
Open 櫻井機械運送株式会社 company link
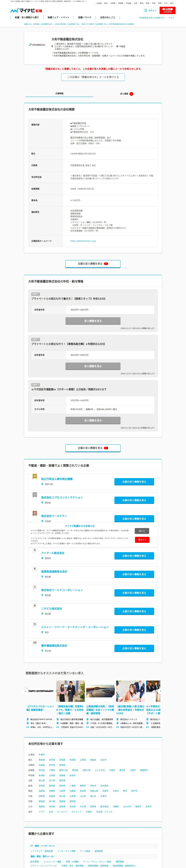click(54, 646)
